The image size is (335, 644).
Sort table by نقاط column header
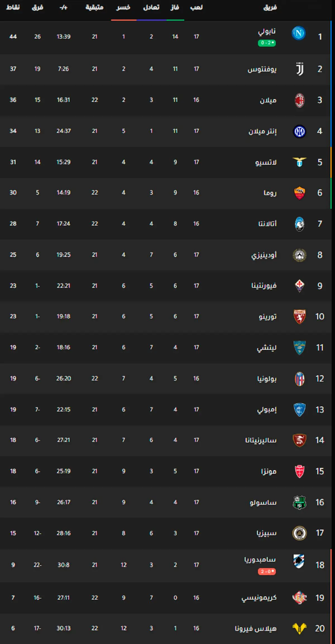(x=13, y=7)
